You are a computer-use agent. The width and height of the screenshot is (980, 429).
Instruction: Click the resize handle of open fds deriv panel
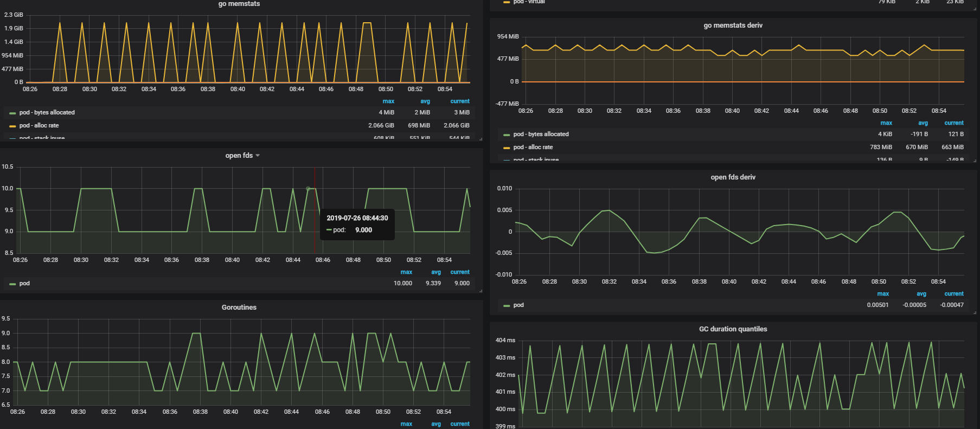click(975, 313)
